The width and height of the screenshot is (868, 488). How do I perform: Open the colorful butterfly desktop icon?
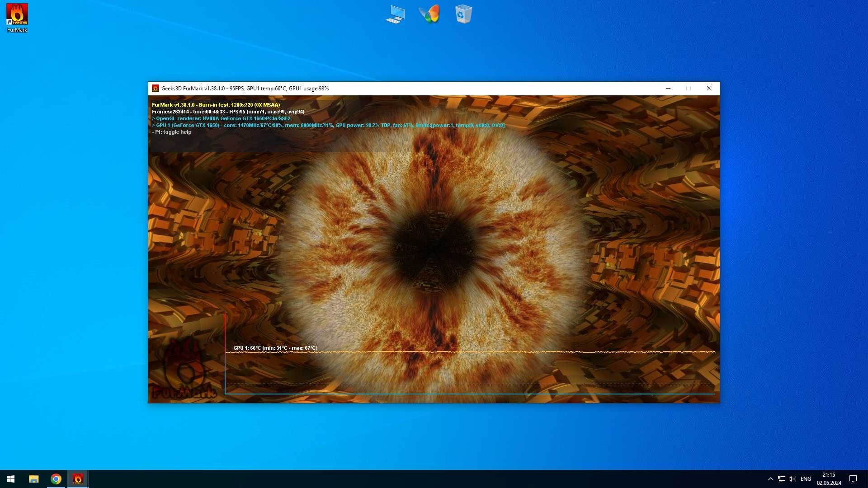coord(429,14)
